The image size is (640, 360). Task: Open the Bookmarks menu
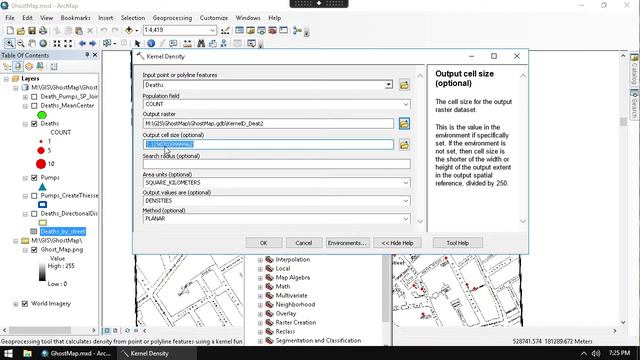pyautogui.click(x=76, y=18)
